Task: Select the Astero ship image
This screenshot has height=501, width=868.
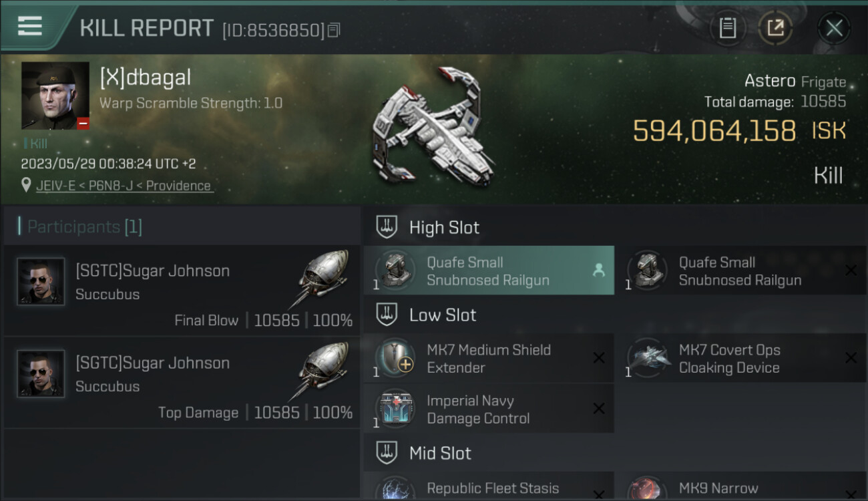Action: tap(434, 127)
